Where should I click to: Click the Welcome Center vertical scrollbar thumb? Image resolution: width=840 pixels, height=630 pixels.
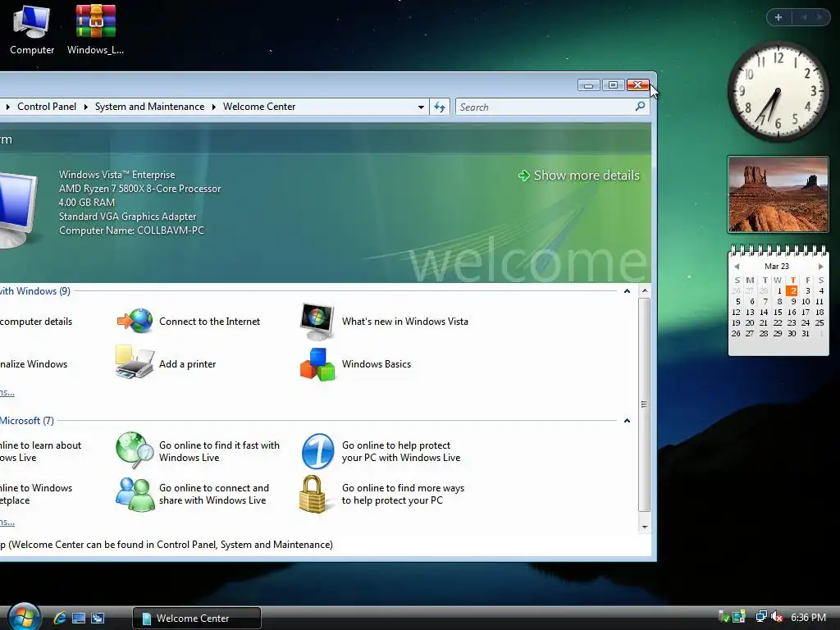(x=645, y=404)
